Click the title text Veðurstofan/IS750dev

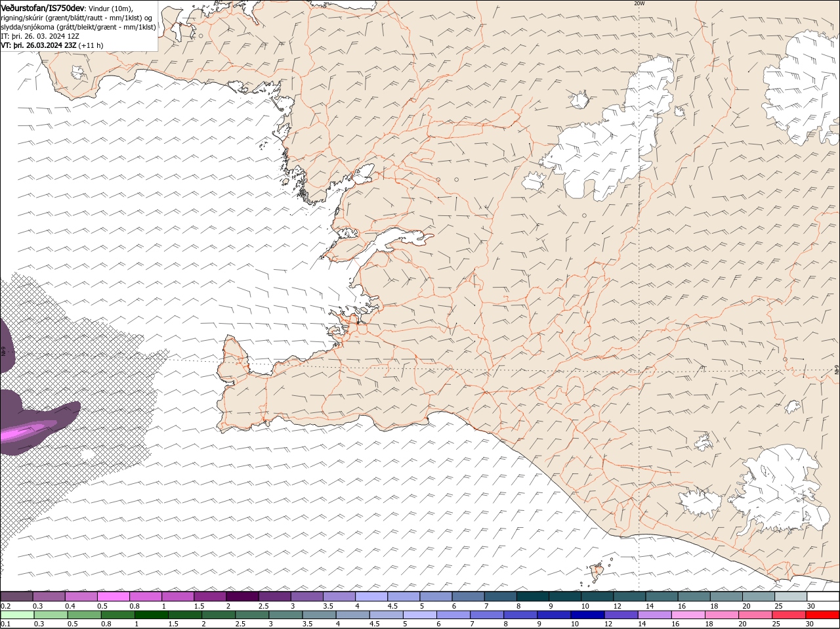(42, 8)
